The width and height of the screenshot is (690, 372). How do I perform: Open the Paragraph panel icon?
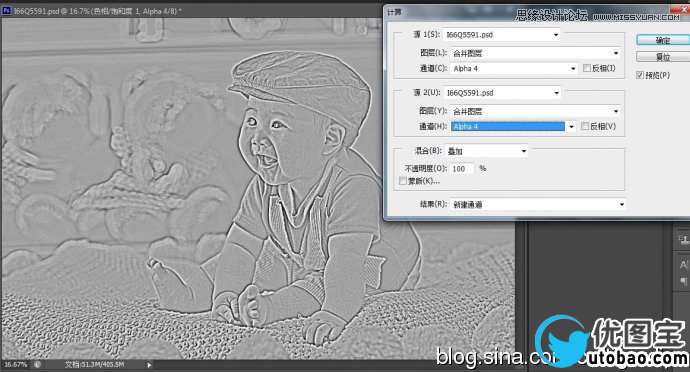click(x=684, y=281)
